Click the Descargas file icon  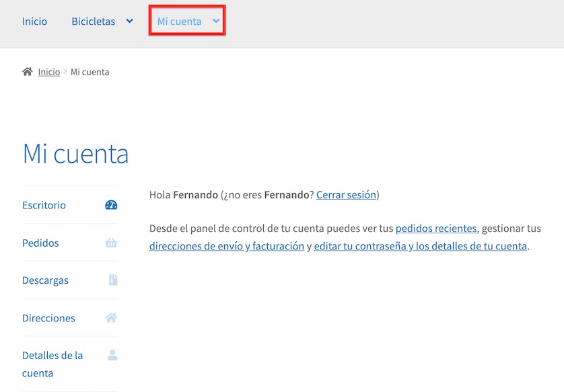(113, 280)
